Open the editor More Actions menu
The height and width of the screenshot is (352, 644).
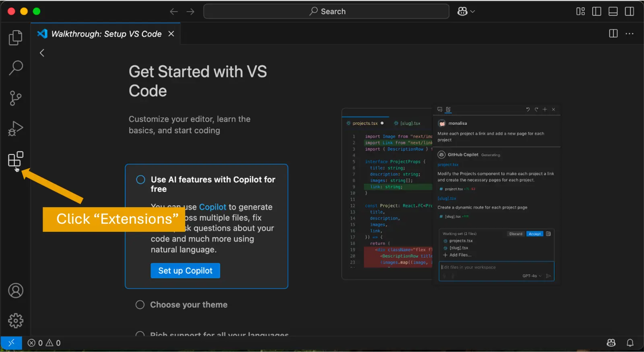[x=630, y=34]
